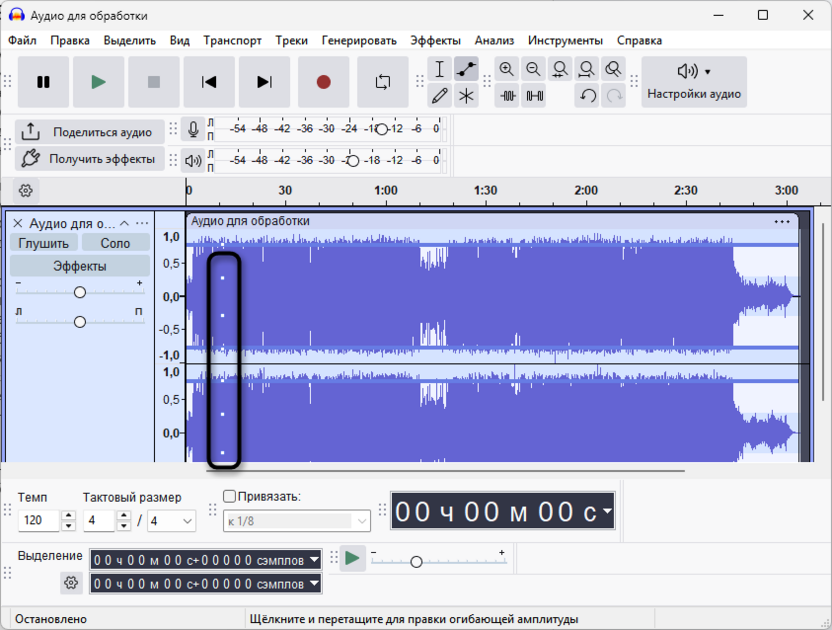Viewport: 832px width, 630px height.
Task: Open the Выделить menu
Action: [129, 40]
